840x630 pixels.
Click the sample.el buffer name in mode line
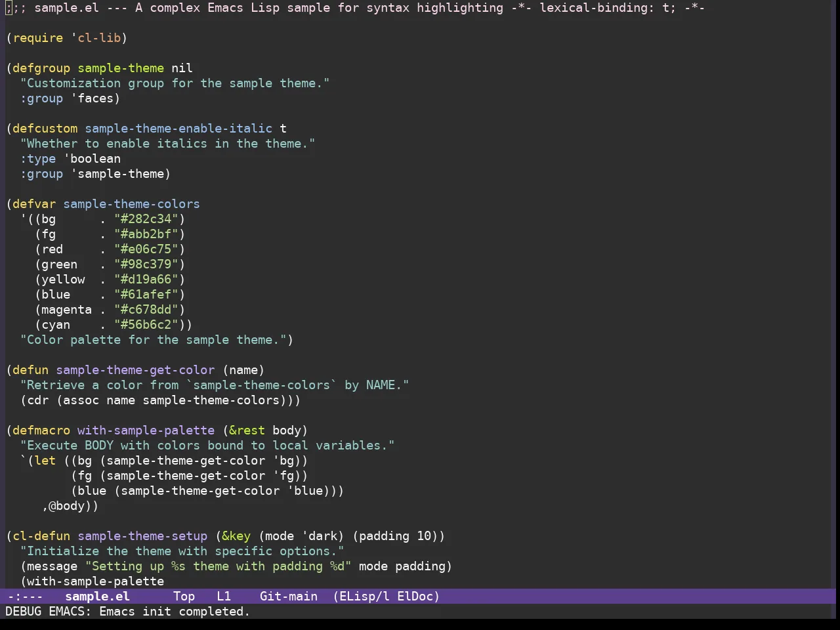pos(97,596)
